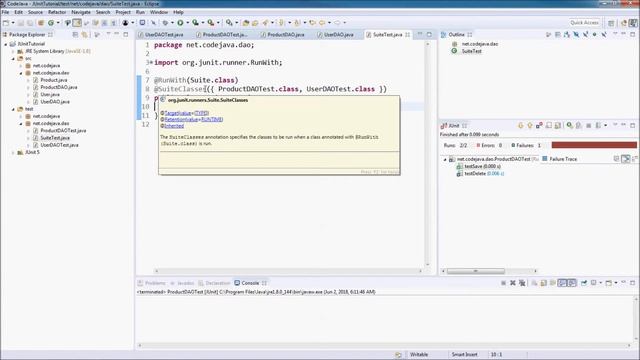Screen dimensions: 640x360
Task: Select testSave in JUnit results
Action: click(x=473, y=167)
